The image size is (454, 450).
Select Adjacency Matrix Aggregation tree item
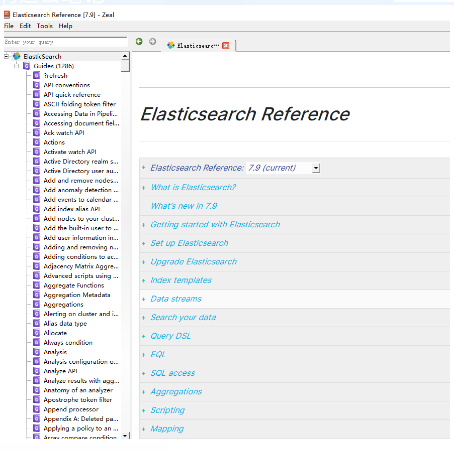(81, 266)
